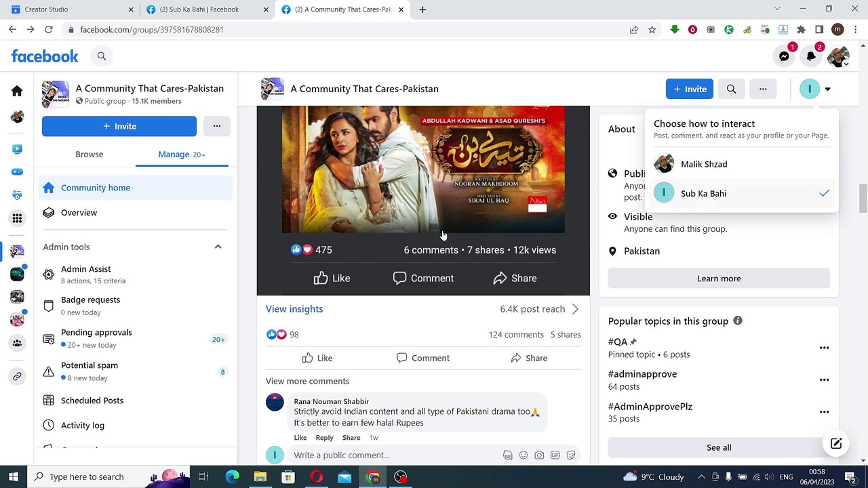Screen dimensions: 868x488
Task: Select Sub Ka Bahi page to interact
Action: click(743, 193)
